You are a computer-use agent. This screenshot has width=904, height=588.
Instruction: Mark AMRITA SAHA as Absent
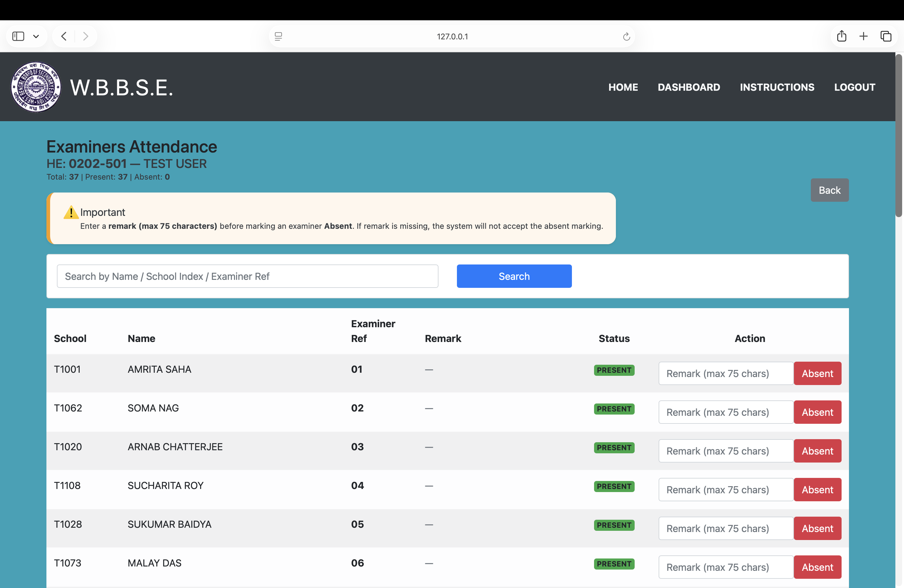click(817, 373)
